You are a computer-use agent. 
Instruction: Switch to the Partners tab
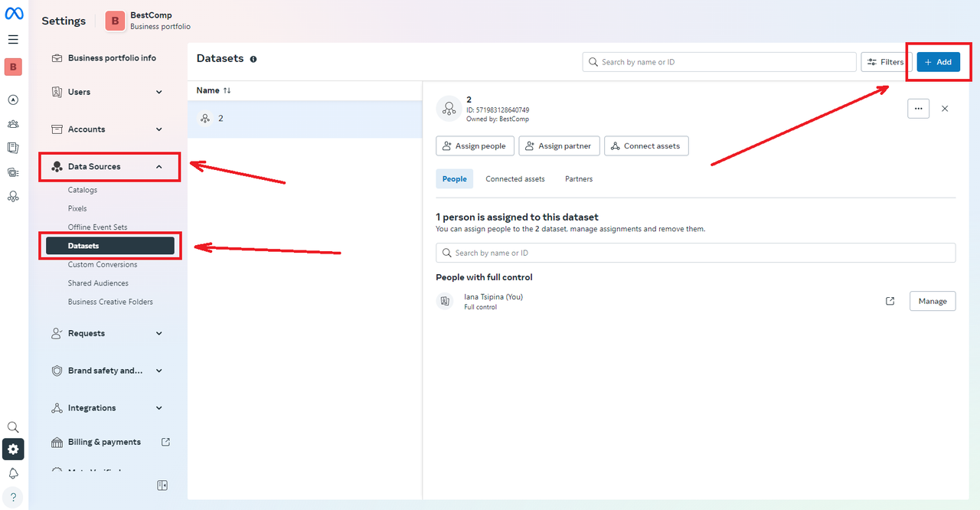[579, 178]
